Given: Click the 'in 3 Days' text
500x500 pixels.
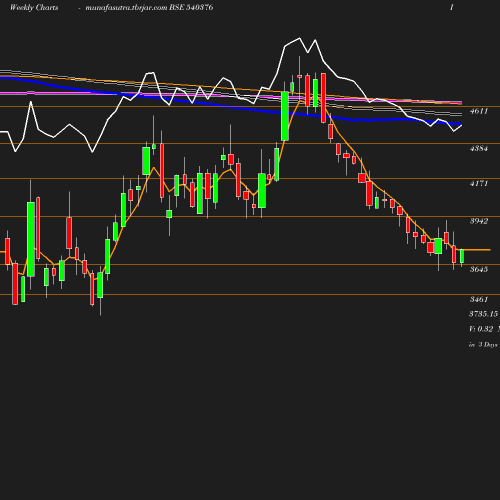Looking at the screenshot, I should pos(483,345).
